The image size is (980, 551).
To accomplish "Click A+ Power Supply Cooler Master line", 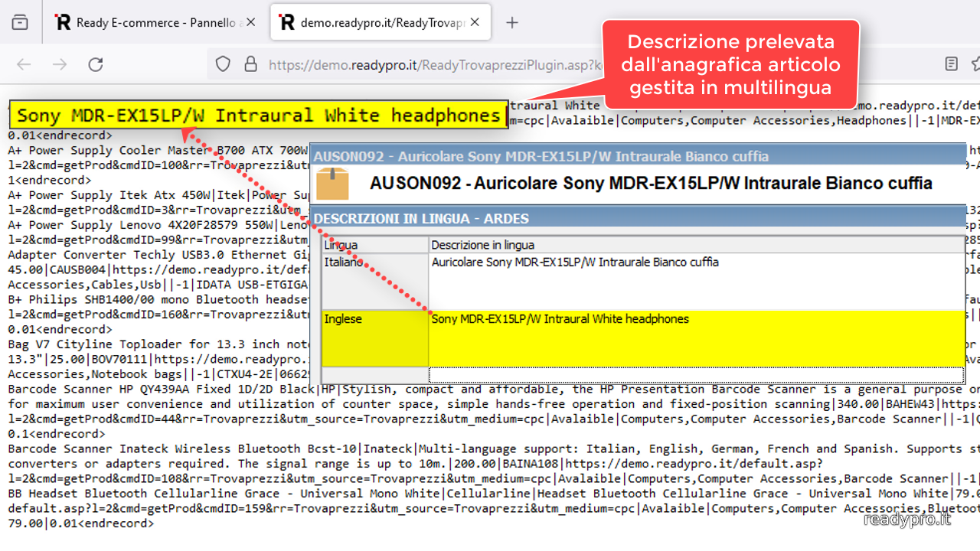I will tap(158, 151).
